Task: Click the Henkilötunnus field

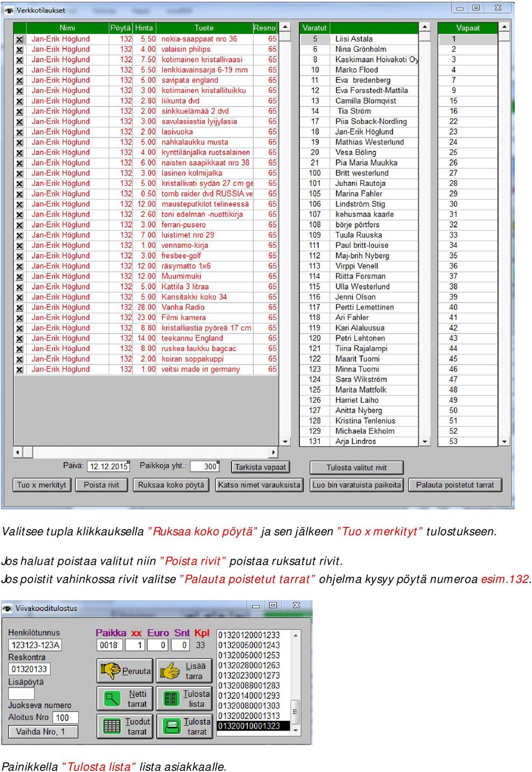Action: pyautogui.click(x=35, y=645)
